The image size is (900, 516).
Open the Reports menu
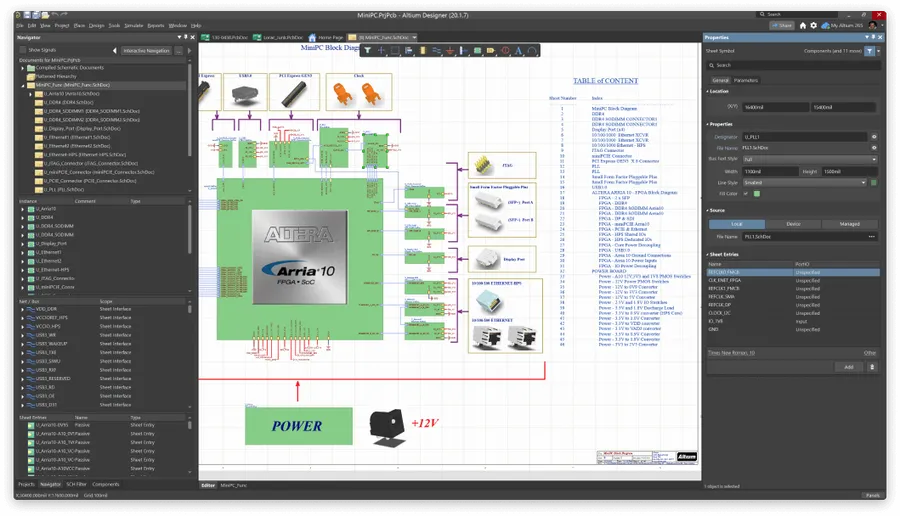point(156,25)
